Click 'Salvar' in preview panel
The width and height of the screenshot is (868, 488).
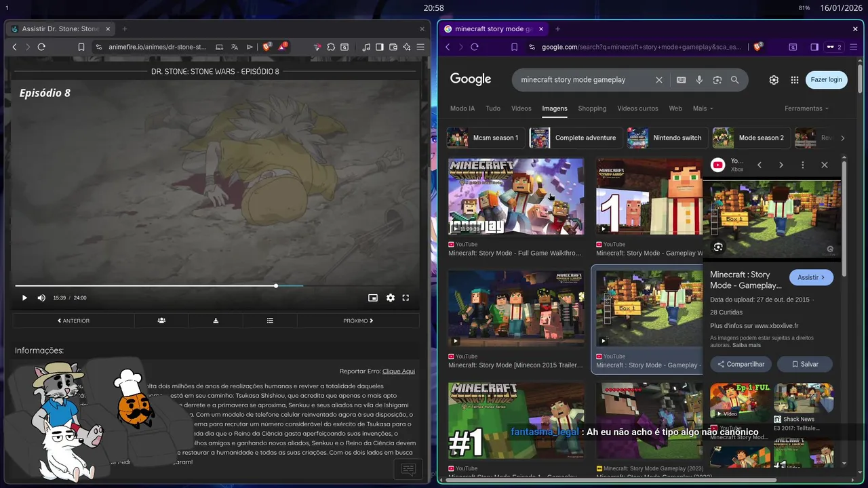point(805,364)
